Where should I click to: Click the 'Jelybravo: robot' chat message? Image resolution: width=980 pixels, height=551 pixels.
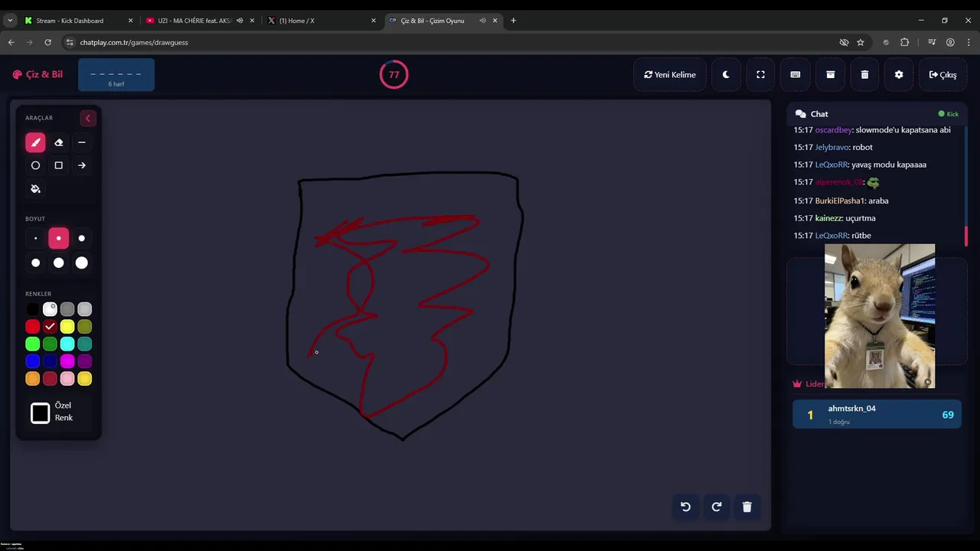(x=833, y=147)
